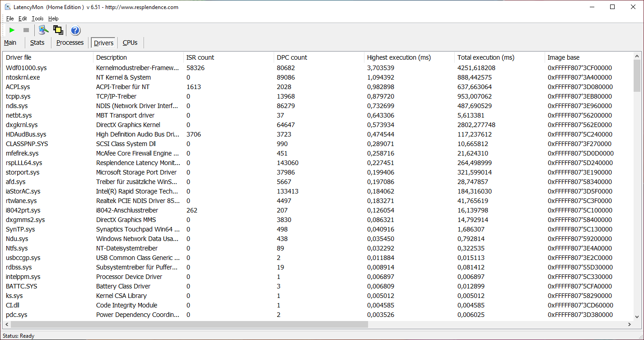
Task: Click the gray stop monitor icon
Action: (26, 30)
